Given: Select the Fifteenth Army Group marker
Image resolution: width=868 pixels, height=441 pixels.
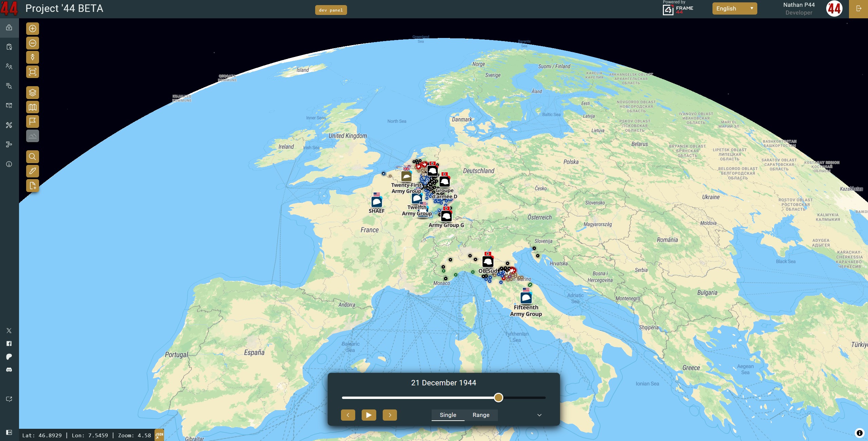Looking at the screenshot, I should tap(526, 298).
